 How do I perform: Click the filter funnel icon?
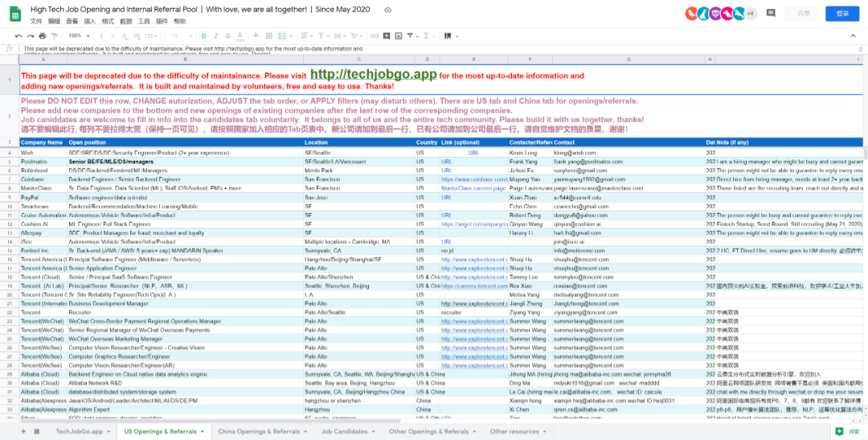[x=411, y=36]
